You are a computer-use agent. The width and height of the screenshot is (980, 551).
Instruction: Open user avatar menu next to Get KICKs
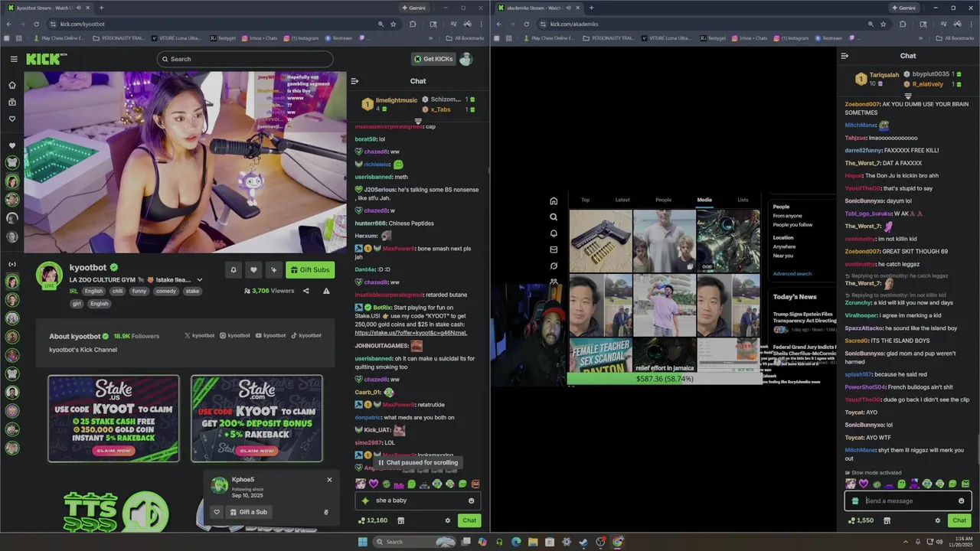465,59
